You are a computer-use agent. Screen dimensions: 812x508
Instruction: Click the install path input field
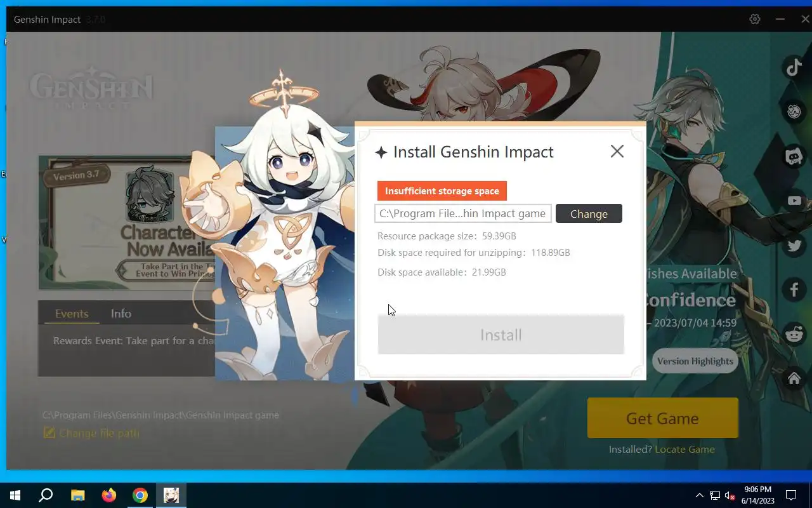click(463, 213)
